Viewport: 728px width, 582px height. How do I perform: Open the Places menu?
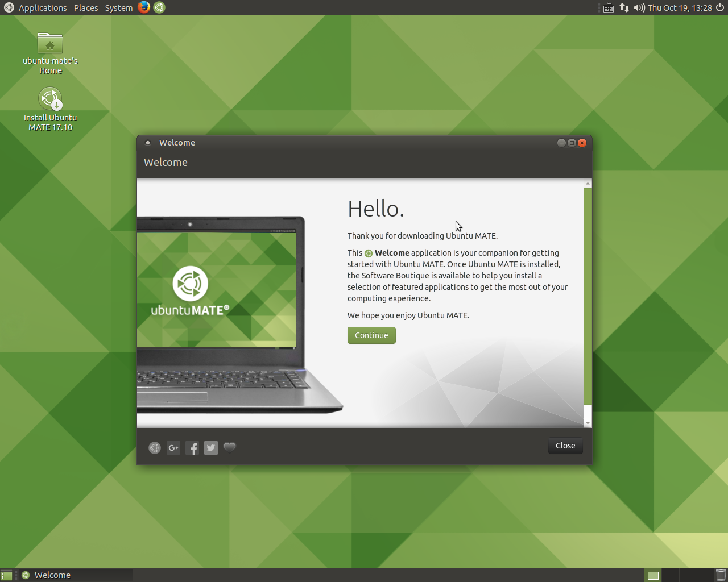tap(86, 8)
